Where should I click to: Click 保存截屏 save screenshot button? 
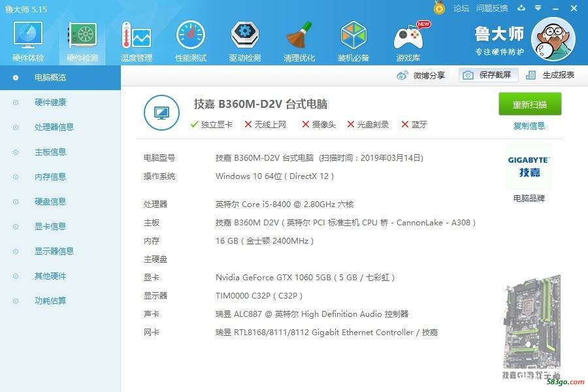tap(488, 75)
